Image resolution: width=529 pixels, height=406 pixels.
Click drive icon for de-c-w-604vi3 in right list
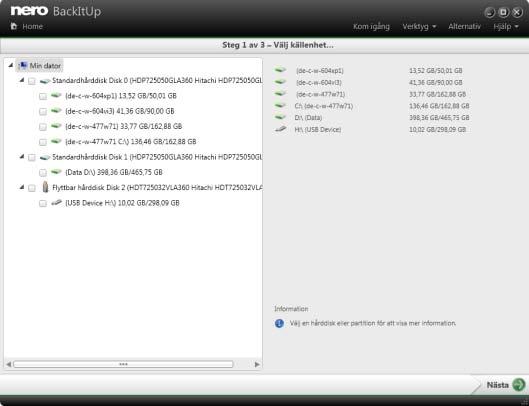pyautogui.click(x=280, y=82)
